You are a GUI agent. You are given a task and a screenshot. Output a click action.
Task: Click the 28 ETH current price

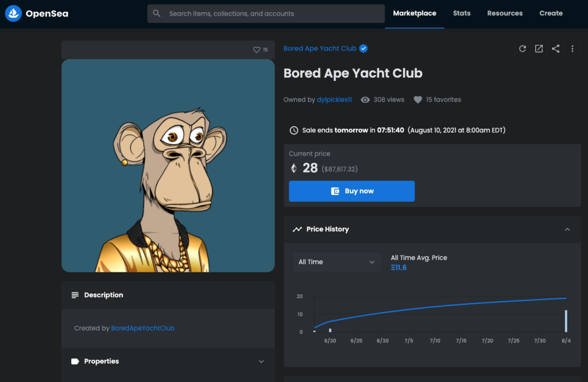pos(310,168)
